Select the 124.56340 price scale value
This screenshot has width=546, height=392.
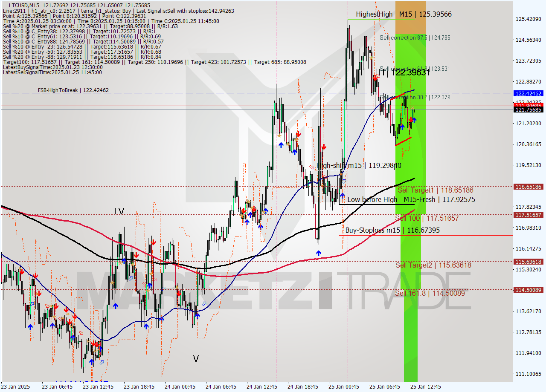[x=529, y=40]
